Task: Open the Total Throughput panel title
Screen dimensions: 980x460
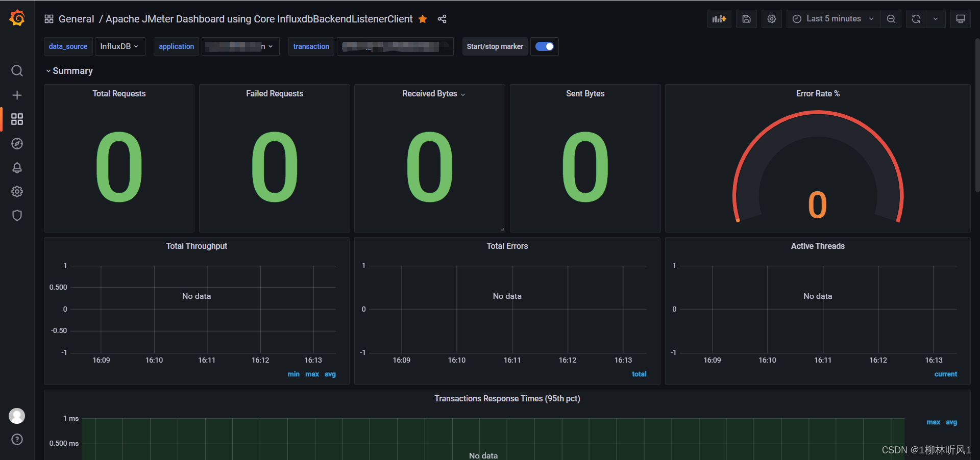Action: (197, 246)
